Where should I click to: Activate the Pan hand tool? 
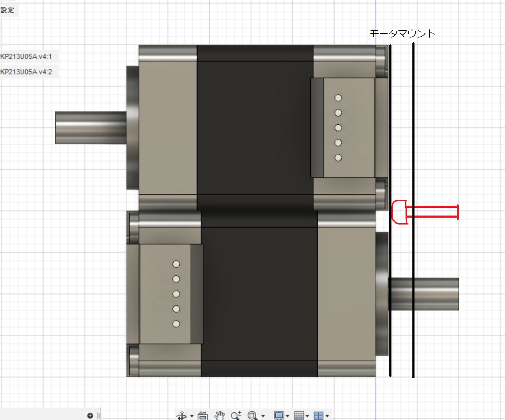[219, 415]
